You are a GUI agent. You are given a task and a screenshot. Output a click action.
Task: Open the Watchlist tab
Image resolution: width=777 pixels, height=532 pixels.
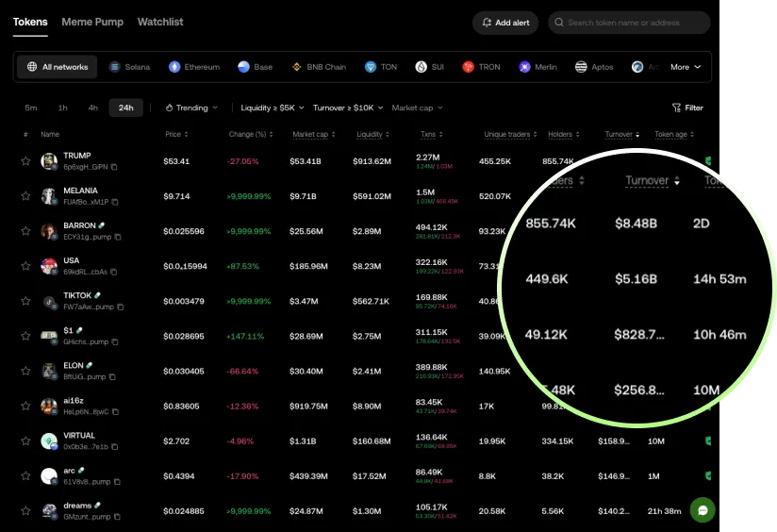pos(160,22)
